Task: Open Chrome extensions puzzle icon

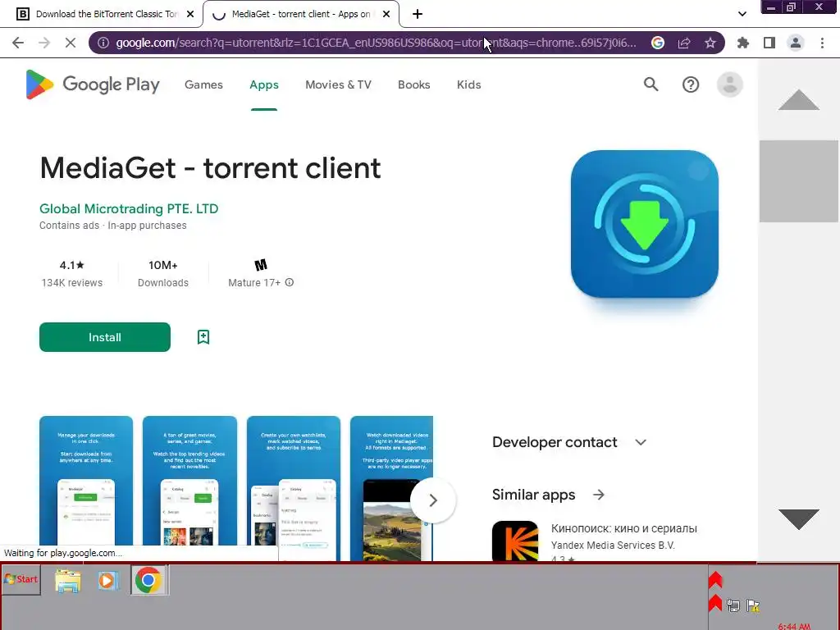Action: 743,43
